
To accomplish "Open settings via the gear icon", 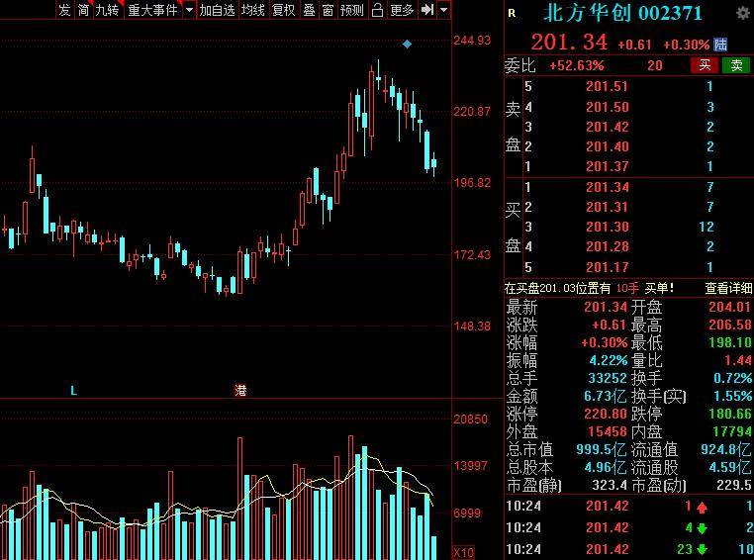I will pyautogui.click(x=743, y=13).
